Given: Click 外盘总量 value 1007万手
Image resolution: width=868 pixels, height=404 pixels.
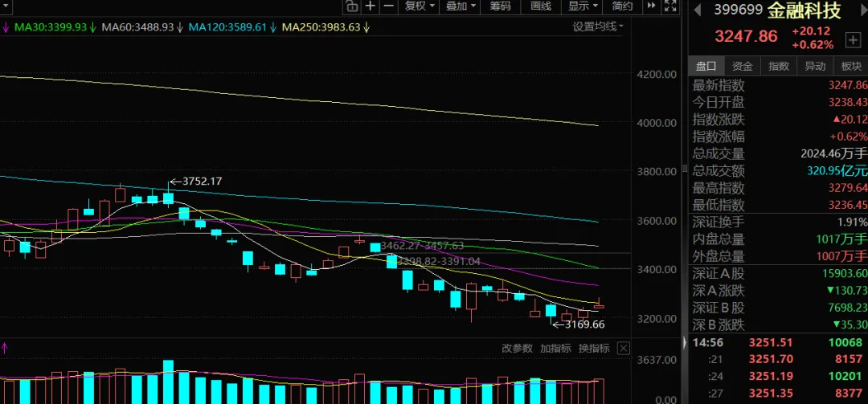Looking at the screenshot, I should click(x=842, y=256).
